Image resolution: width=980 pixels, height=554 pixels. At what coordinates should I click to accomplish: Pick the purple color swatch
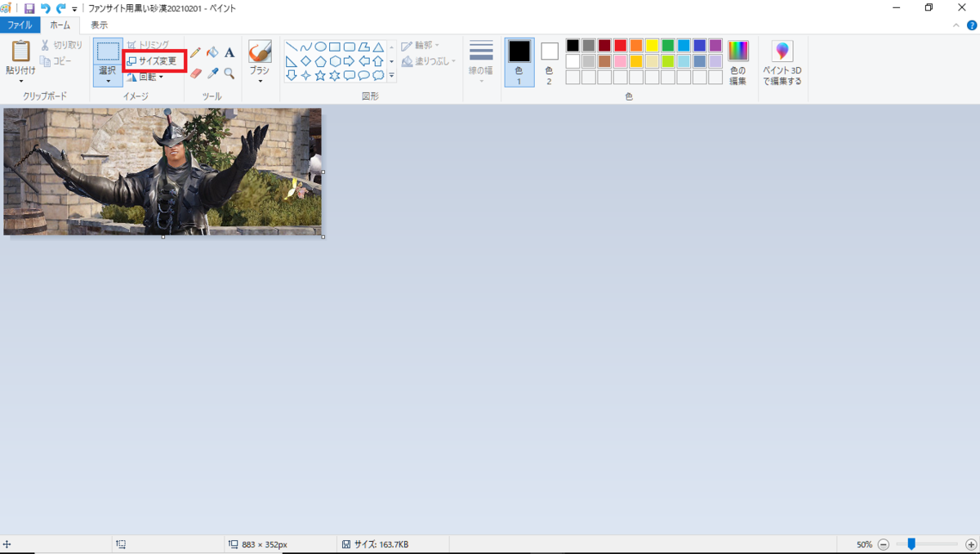click(x=715, y=46)
